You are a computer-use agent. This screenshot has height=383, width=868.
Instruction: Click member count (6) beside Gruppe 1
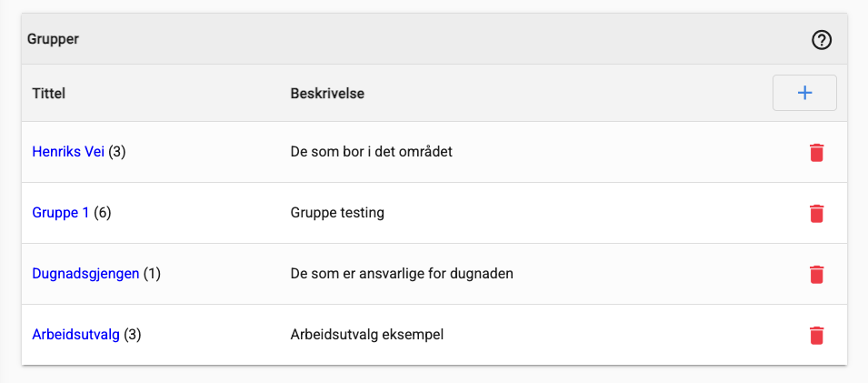[103, 213]
